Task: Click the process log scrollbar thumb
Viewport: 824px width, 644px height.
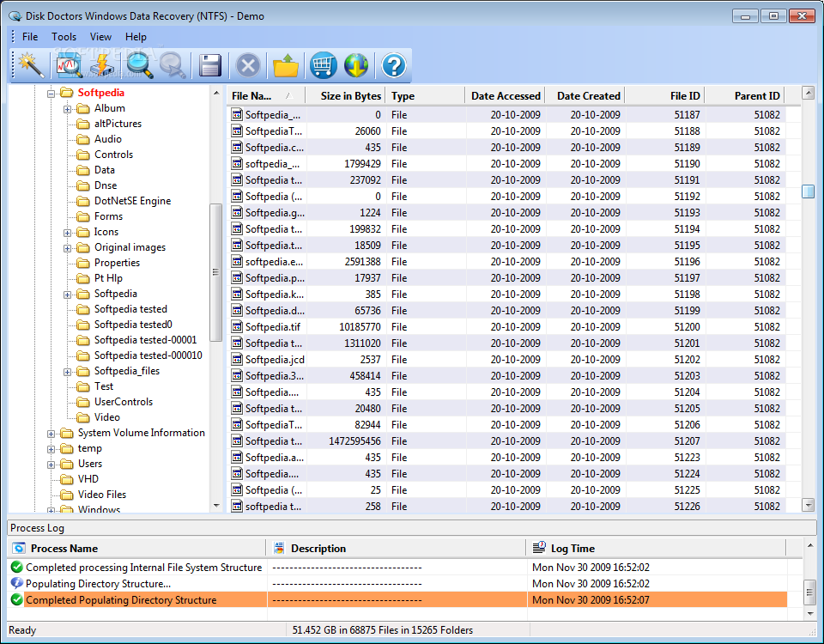Action: tap(809, 592)
